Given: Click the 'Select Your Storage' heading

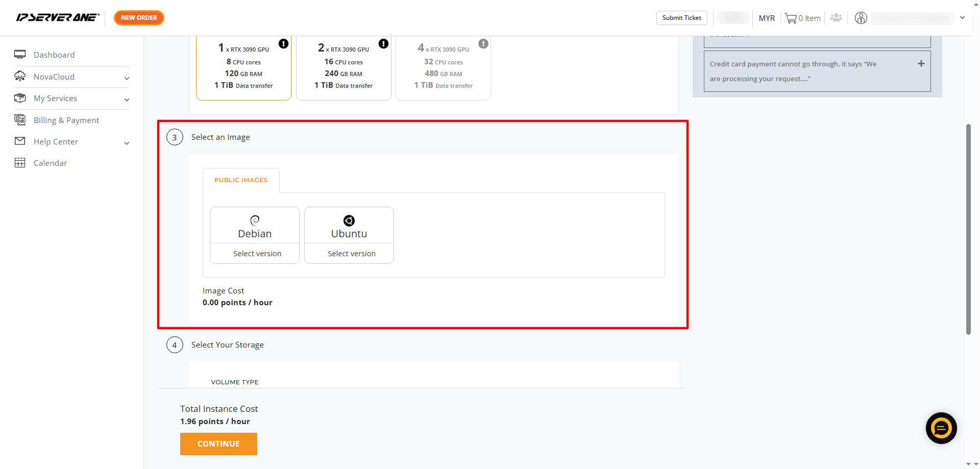Looking at the screenshot, I should click(228, 345).
